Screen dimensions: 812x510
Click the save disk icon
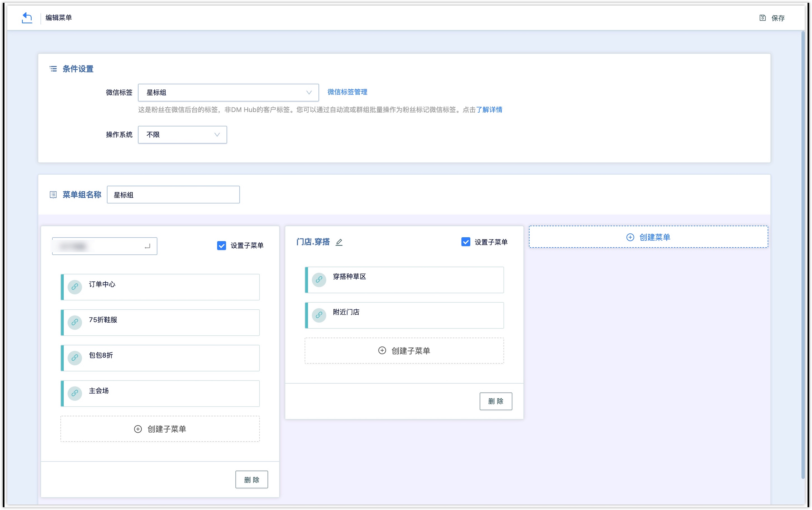762,18
